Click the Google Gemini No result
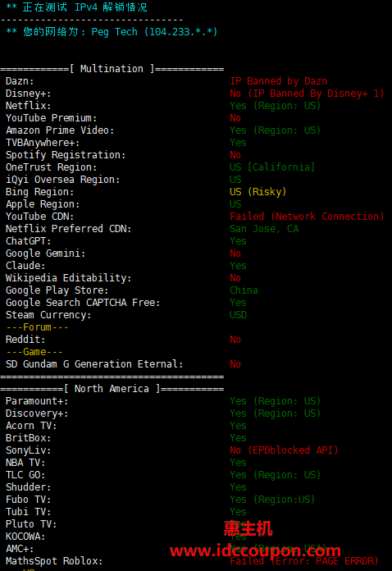 point(235,254)
